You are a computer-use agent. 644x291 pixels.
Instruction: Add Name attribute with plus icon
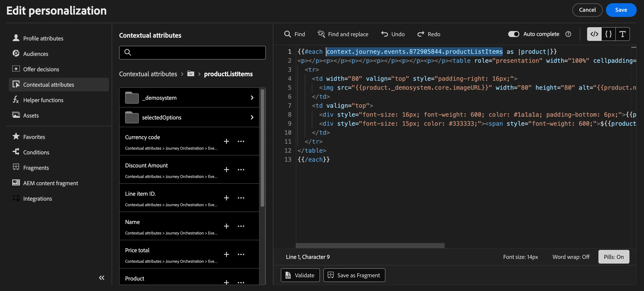point(226,226)
